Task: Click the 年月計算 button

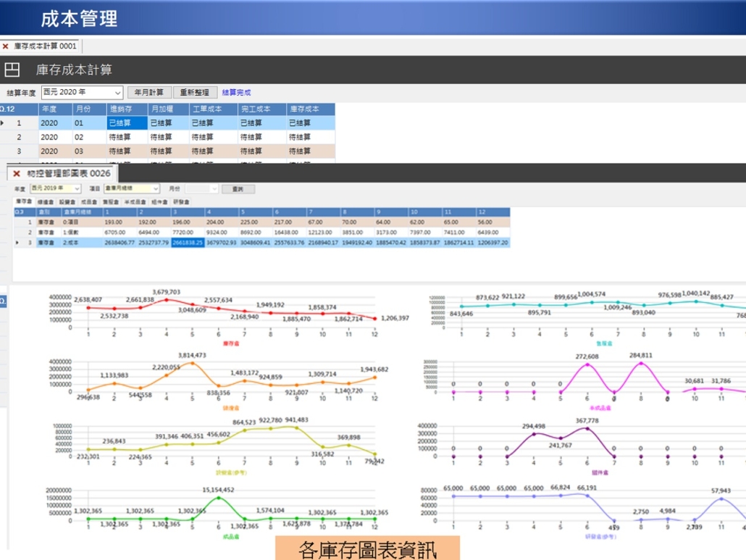Action: (x=148, y=92)
